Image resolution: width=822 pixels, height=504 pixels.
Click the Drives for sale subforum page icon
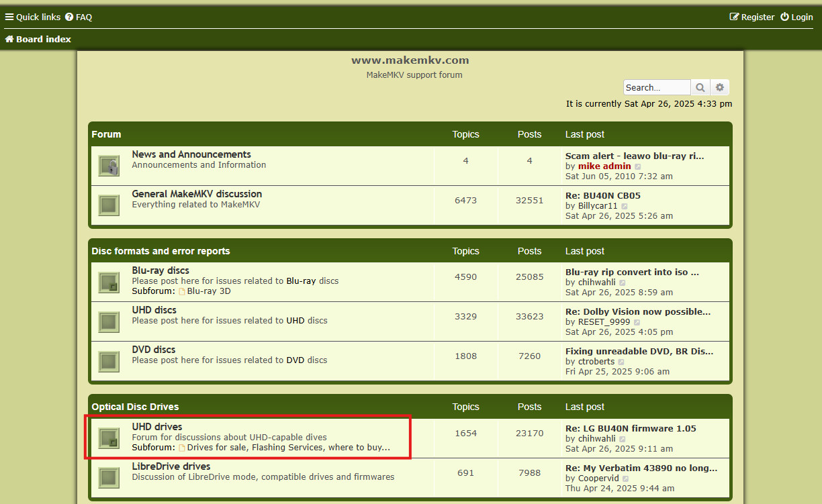click(x=182, y=447)
